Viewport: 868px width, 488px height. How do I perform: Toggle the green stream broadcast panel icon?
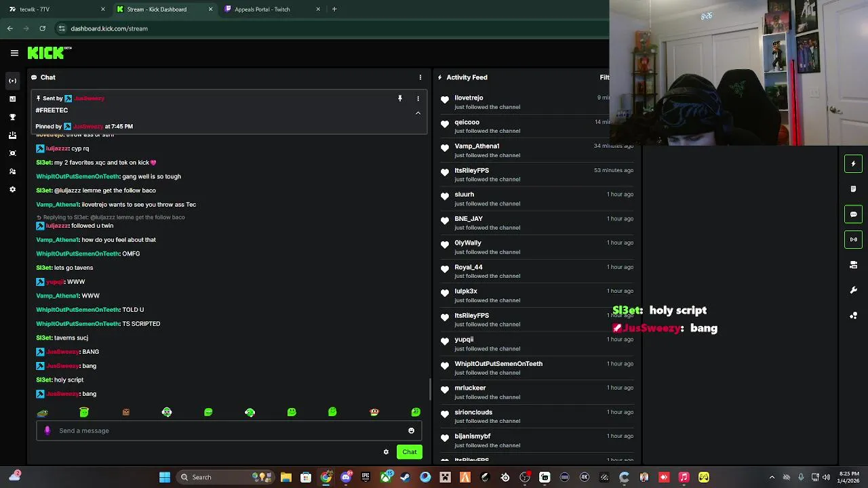[x=853, y=239]
